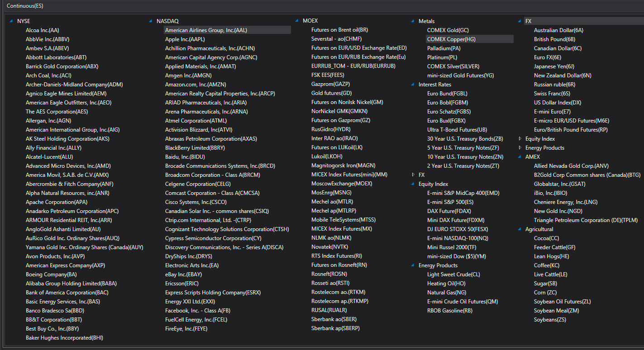The image size is (644, 350).
Task: Collapse the MOEX exchange group
Action: [297, 21]
